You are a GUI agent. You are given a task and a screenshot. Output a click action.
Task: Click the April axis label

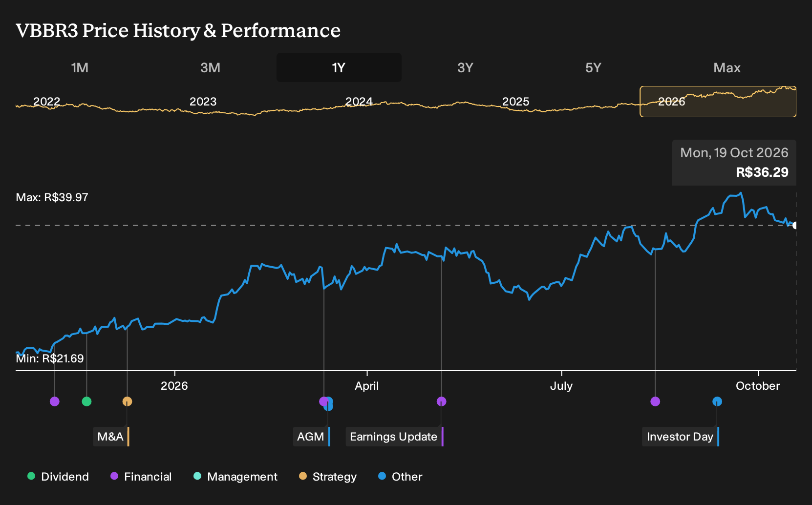point(367,386)
